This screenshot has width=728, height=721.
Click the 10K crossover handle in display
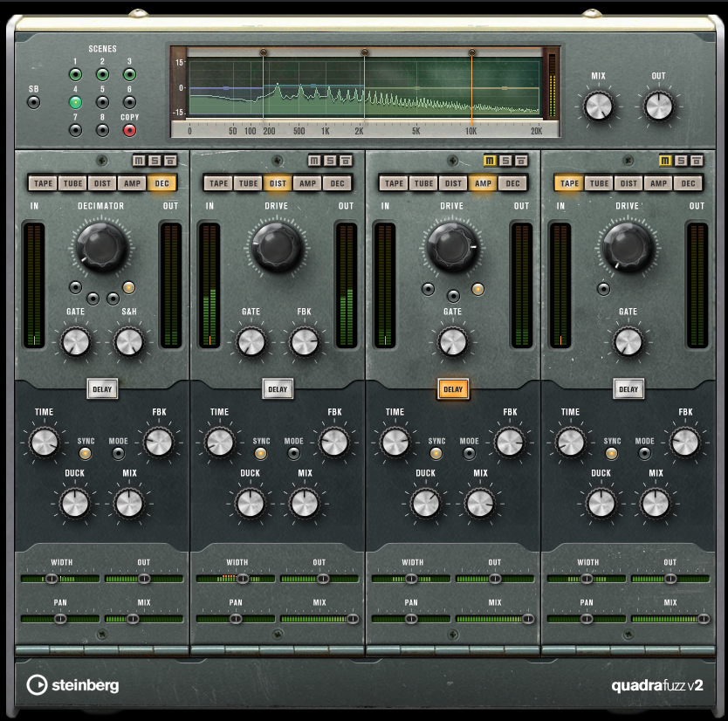coord(471,52)
